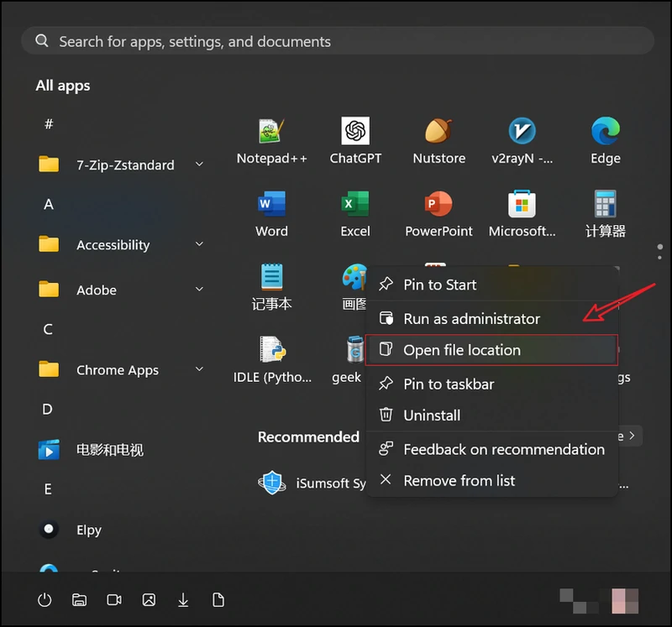Click the power button icon
Viewport: 672px width, 627px height.
pyautogui.click(x=45, y=599)
